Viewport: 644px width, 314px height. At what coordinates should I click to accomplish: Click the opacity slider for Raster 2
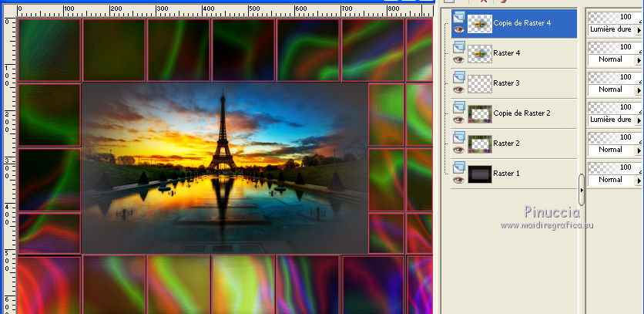pyautogui.click(x=615, y=137)
